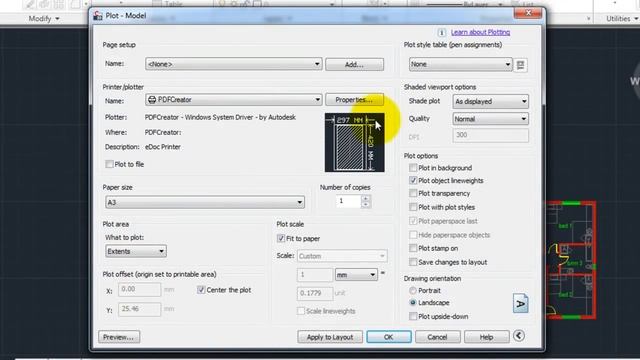
Task: Increase number of copies with up arrow
Action: coord(366,198)
